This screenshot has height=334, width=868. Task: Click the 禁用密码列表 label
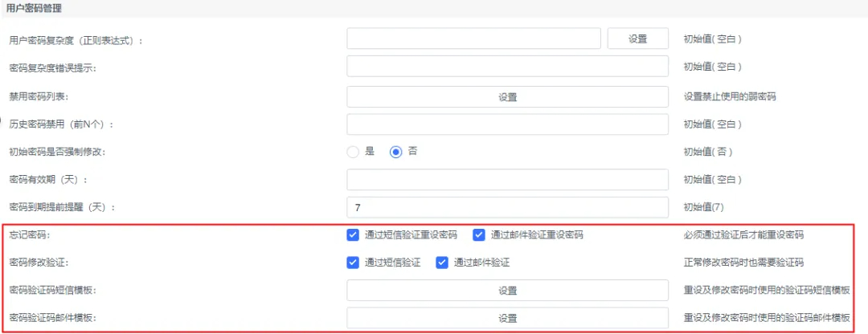click(39, 97)
